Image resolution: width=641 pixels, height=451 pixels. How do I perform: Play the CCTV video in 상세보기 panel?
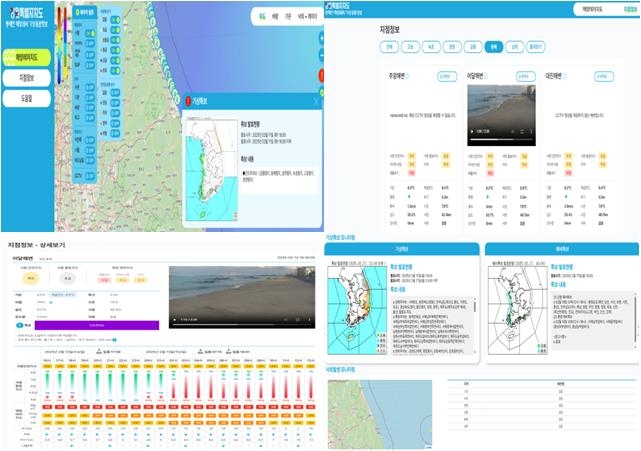pos(175,319)
